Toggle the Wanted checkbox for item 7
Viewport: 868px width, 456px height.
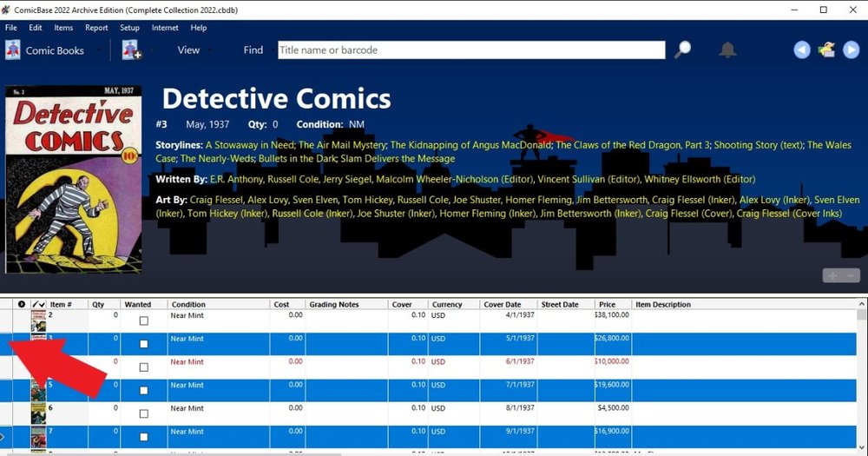[144, 437]
